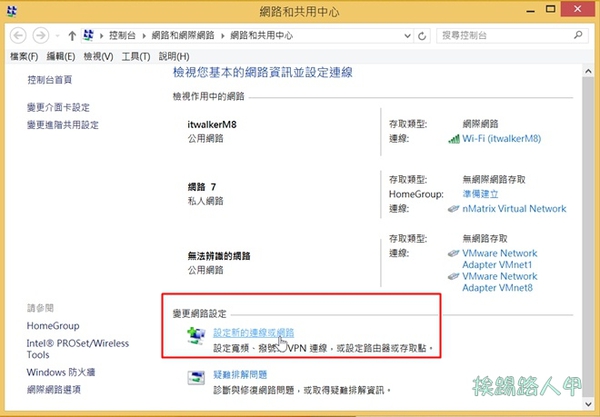Image resolution: width=600 pixels, height=417 pixels.
Task: Expand breadcrumb arrow after 控制台
Action: pyautogui.click(x=144, y=36)
